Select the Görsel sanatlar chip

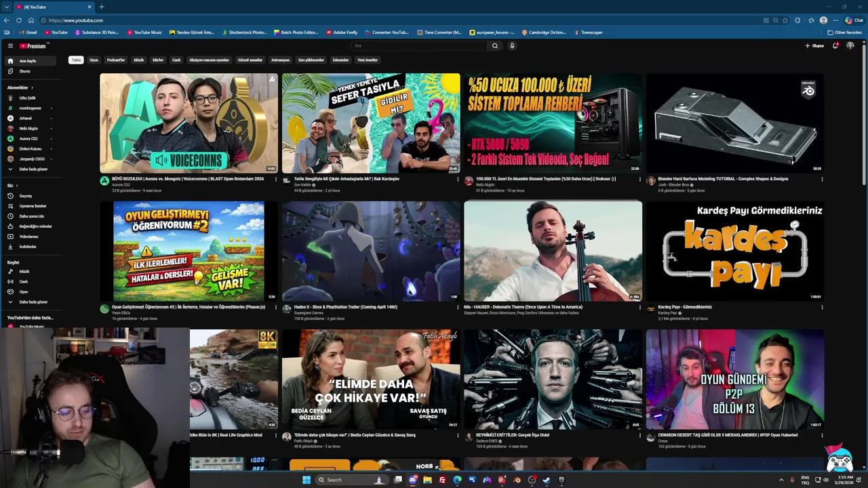tap(250, 60)
